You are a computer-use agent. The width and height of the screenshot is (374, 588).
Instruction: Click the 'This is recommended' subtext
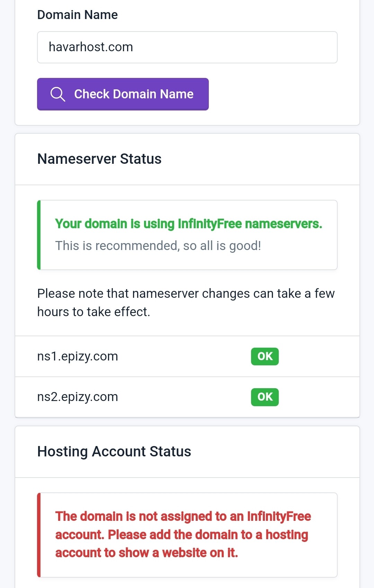(158, 246)
